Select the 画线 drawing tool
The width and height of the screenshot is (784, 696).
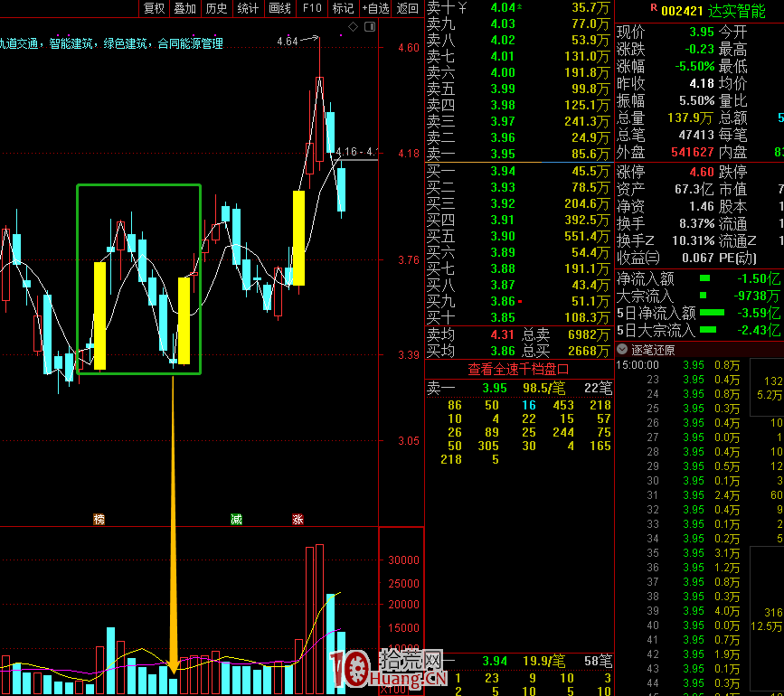coord(279,8)
